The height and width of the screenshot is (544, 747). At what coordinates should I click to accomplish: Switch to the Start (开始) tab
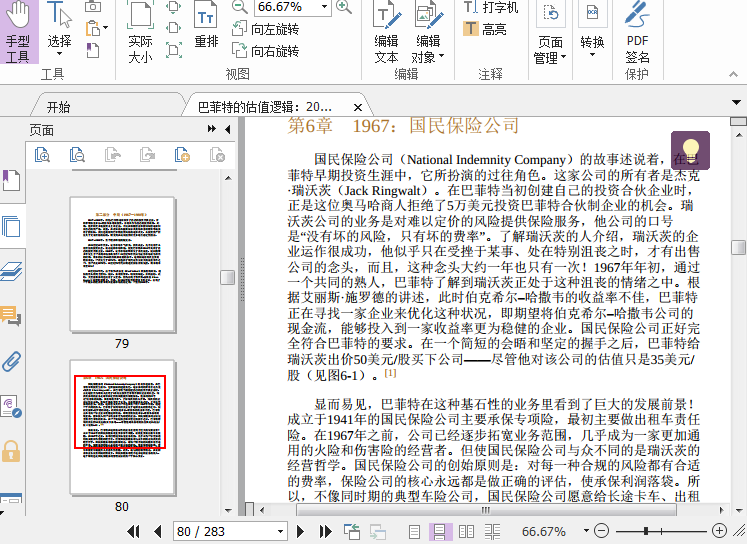click(x=59, y=107)
